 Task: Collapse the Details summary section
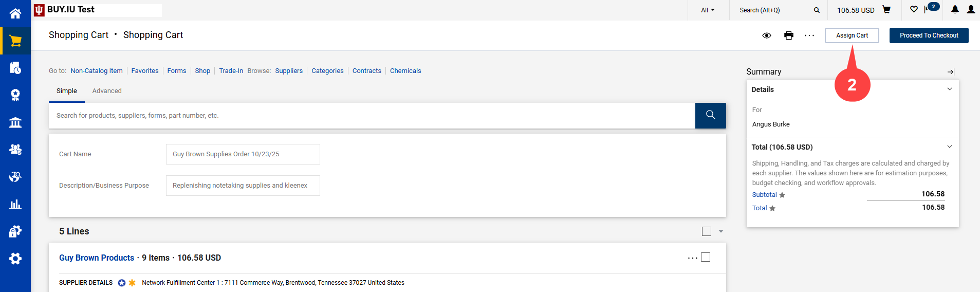coord(949,89)
